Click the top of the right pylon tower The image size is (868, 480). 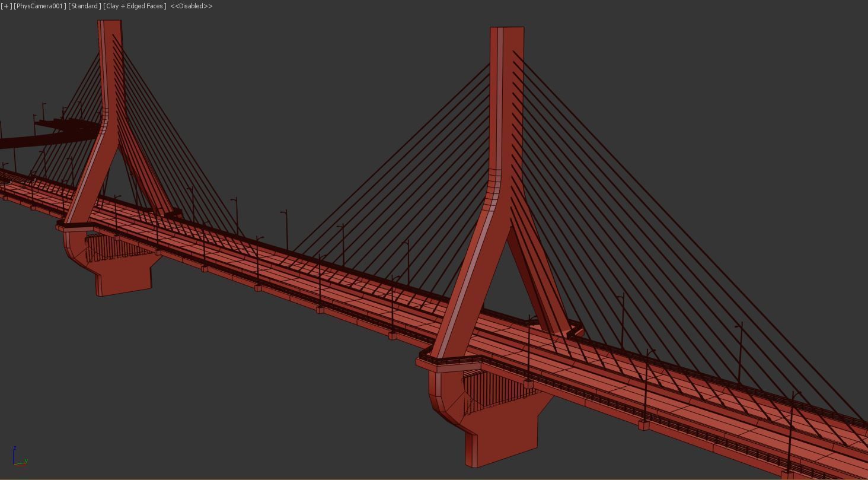507,33
